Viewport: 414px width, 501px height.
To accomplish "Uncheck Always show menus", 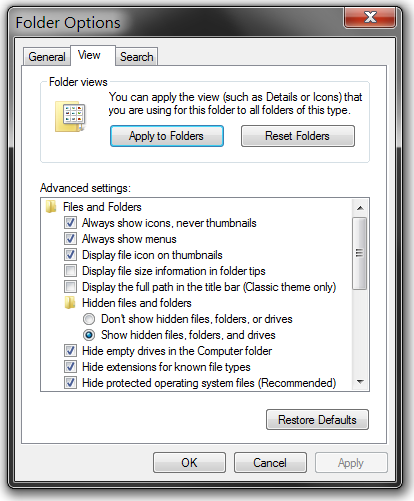I will (x=70, y=239).
